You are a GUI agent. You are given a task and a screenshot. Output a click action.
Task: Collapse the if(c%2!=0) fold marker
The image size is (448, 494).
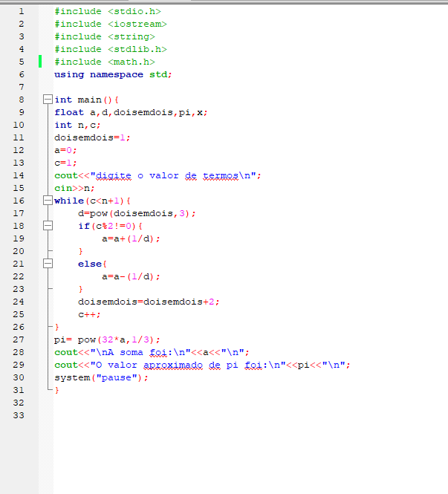(x=48, y=226)
